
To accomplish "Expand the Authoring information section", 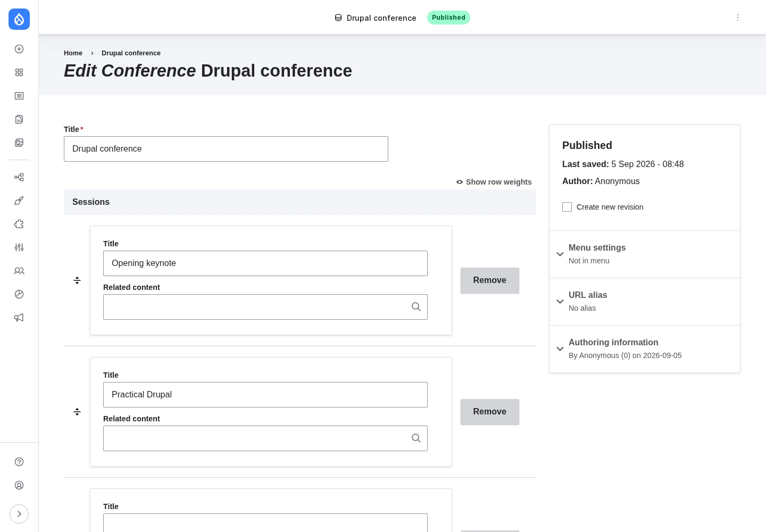I will point(645,349).
